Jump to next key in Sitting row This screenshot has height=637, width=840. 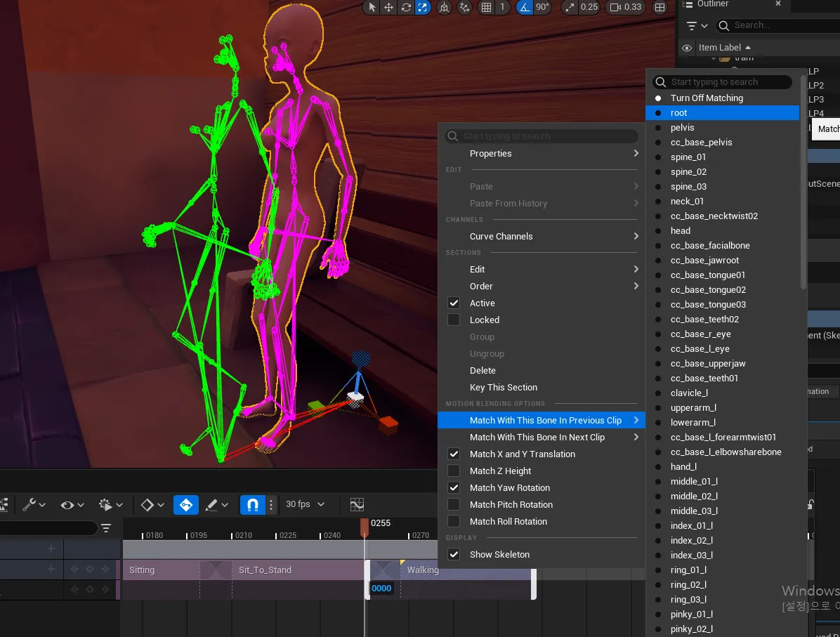point(105,569)
